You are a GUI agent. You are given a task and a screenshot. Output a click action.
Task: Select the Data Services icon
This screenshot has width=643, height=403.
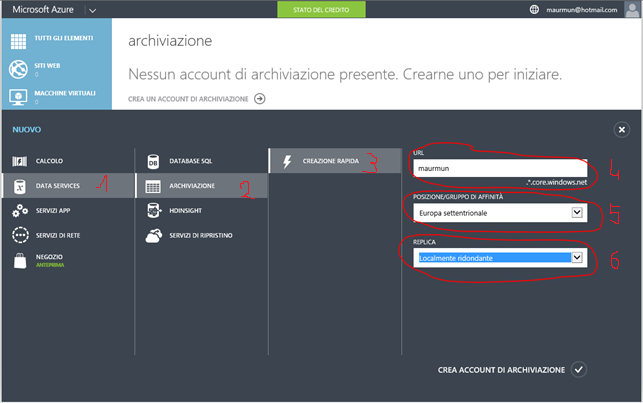pos(19,186)
